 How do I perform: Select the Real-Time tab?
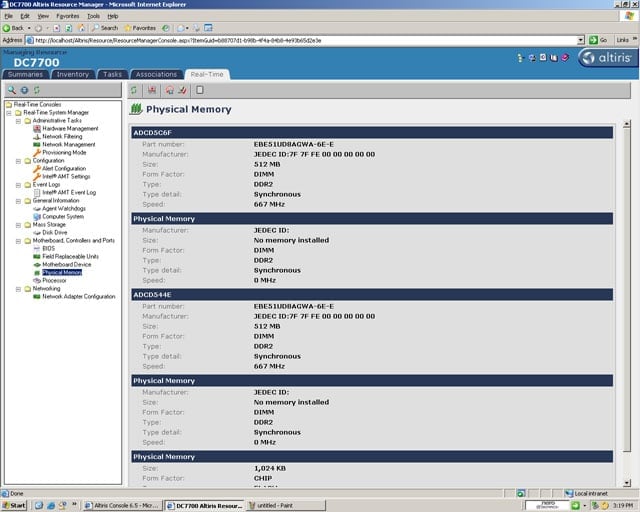point(207,74)
